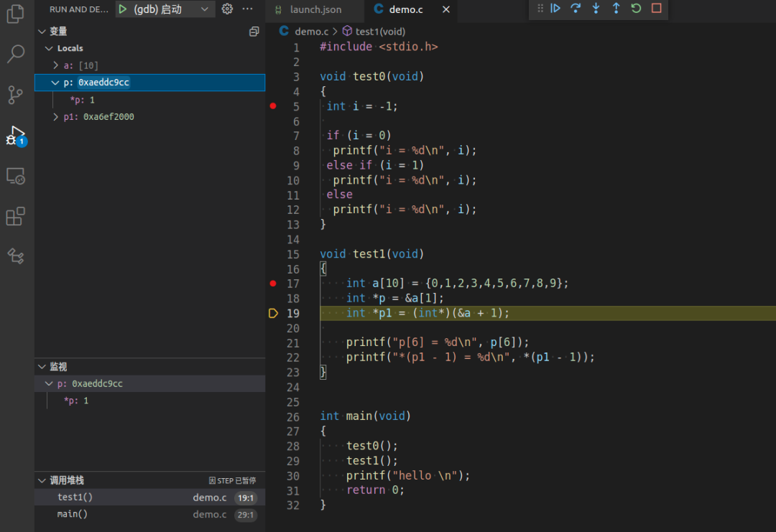Toggle the breakpoint on line 17
The height and width of the screenshot is (532, 776).
(273, 283)
